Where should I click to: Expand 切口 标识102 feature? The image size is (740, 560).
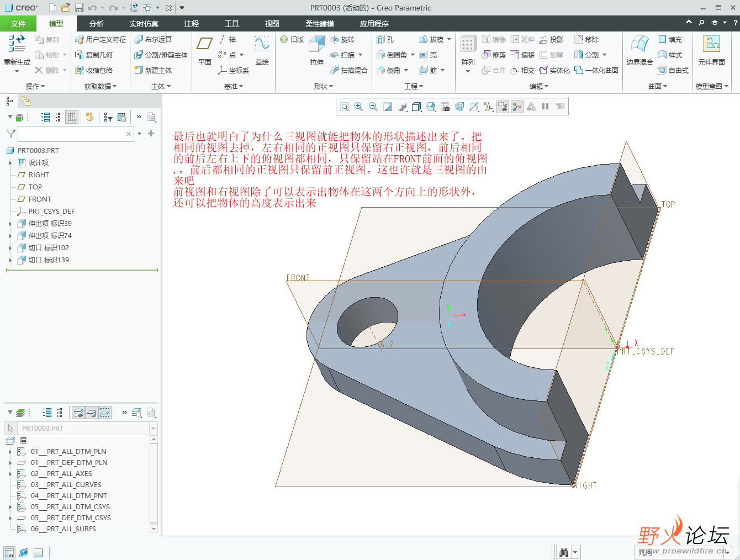(10, 248)
